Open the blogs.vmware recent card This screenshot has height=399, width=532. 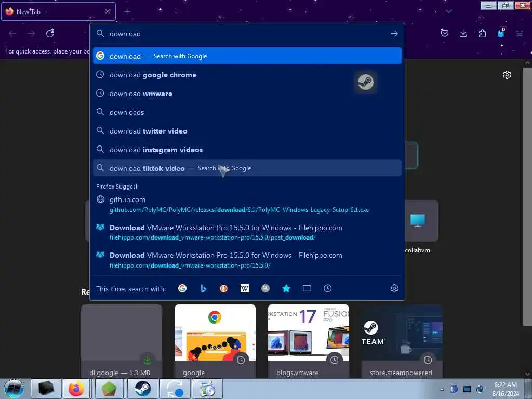(309, 341)
